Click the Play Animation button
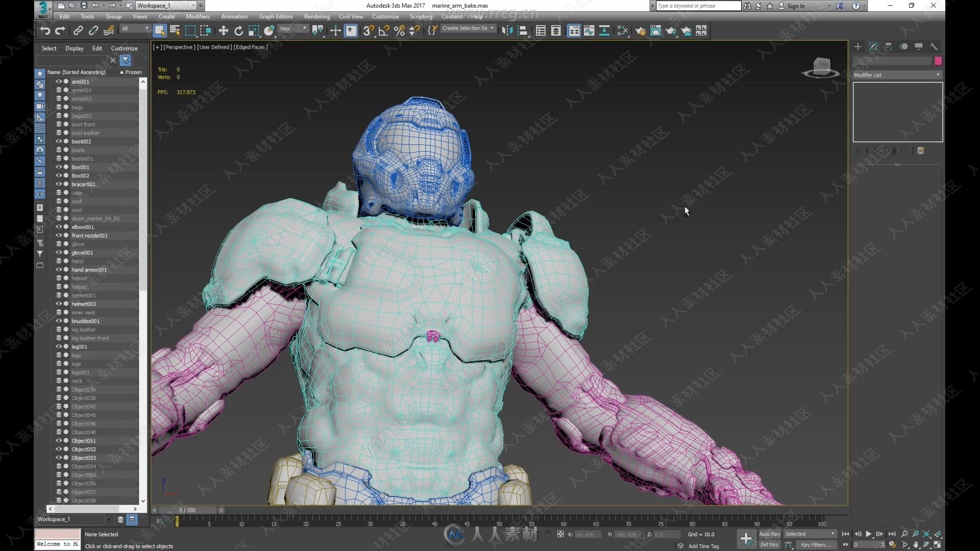This screenshot has width=980, height=551. point(868,534)
